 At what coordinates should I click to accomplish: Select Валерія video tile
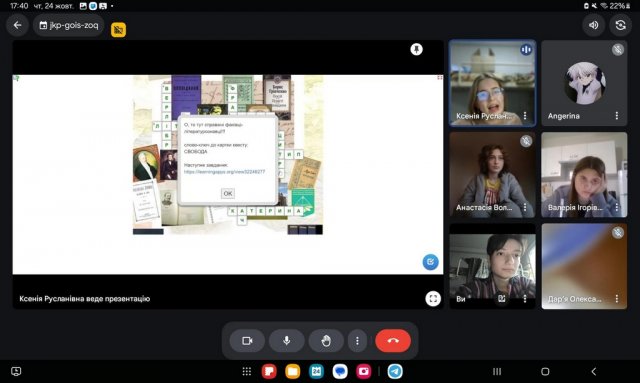[x=584, y=174]
